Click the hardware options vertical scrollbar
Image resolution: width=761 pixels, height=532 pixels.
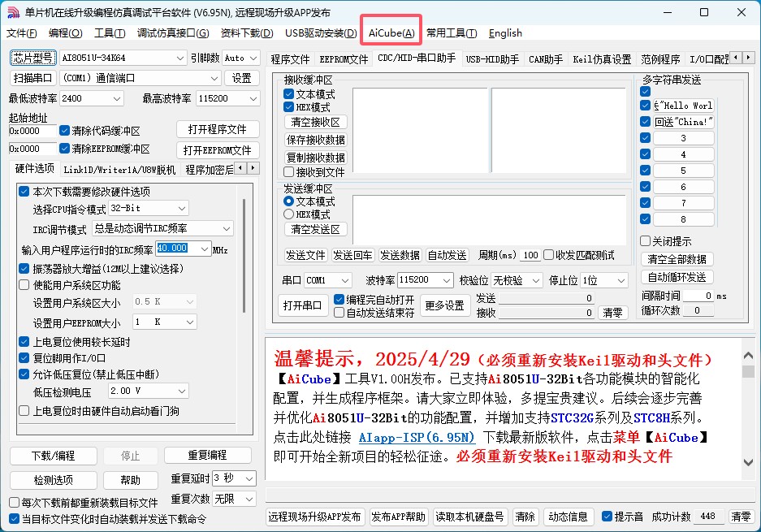(244, 256)
